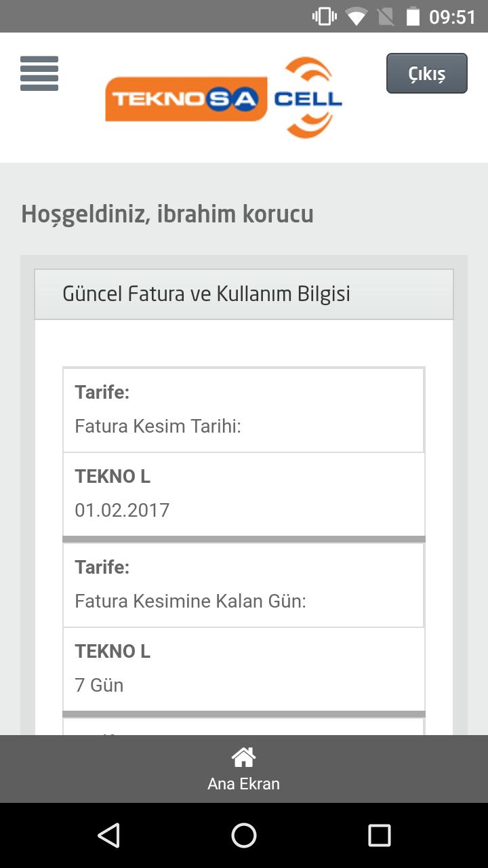488x868 pixels.
Task: Tap the Android home circle button
Action: pyautogui.click(x=244, y=836)
